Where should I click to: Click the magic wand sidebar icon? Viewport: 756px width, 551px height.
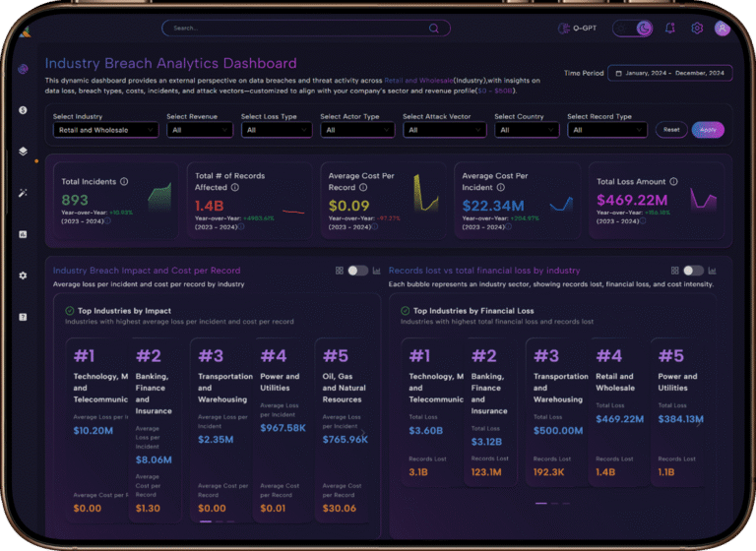pyautogui.click(x=23, y=193)
